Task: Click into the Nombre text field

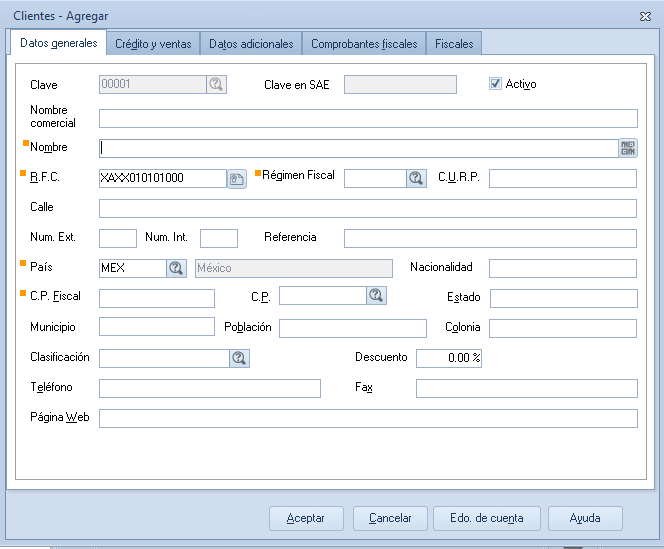Action: coord(359,148)
